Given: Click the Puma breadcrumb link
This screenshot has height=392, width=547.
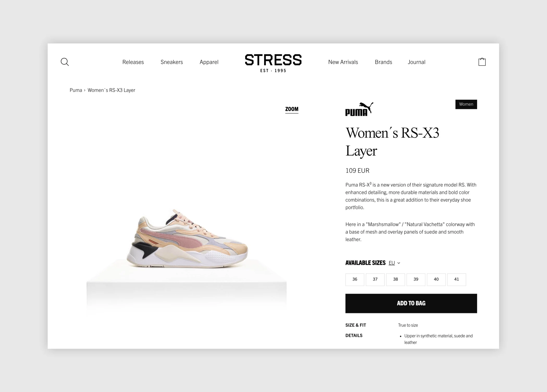Looking at the screenshot, I should tap(76, 90).
